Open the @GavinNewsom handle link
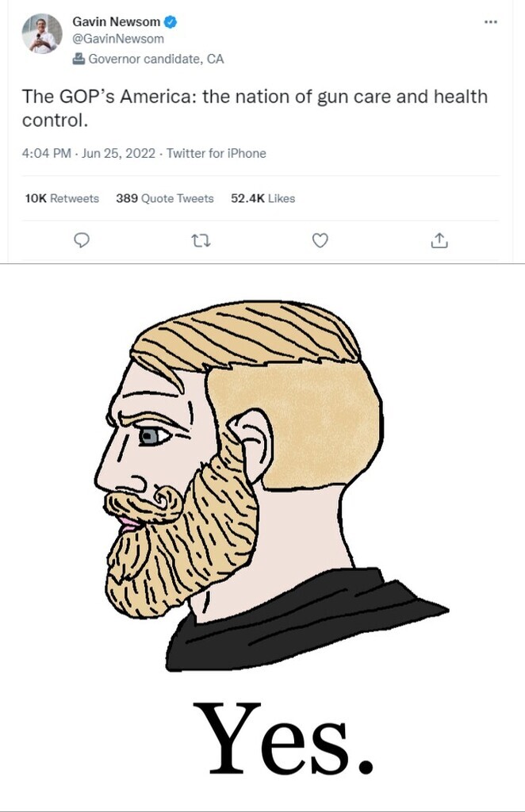Image resolution: width=525 pixels, height=812 pixels. pyautogui.click(x=118, y=39)
